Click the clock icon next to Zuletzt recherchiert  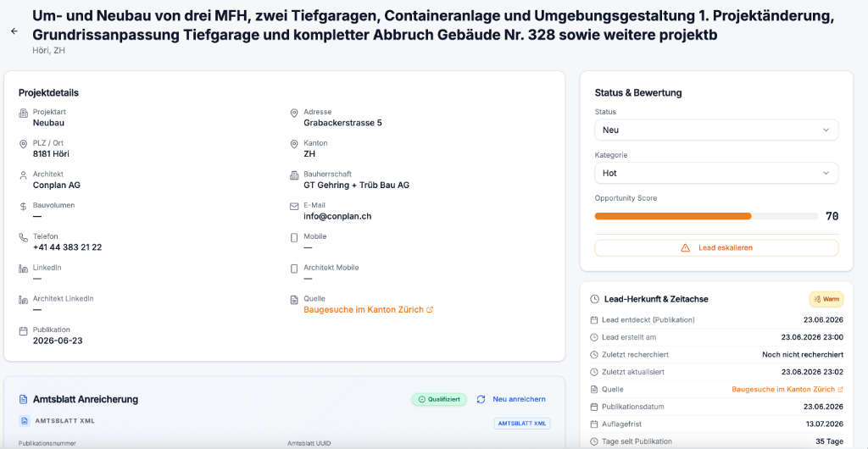coord(594,354)
